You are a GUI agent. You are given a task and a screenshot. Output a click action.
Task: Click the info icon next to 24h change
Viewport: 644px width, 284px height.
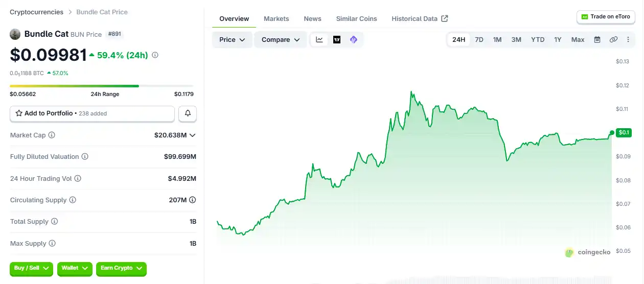point(155,55)
